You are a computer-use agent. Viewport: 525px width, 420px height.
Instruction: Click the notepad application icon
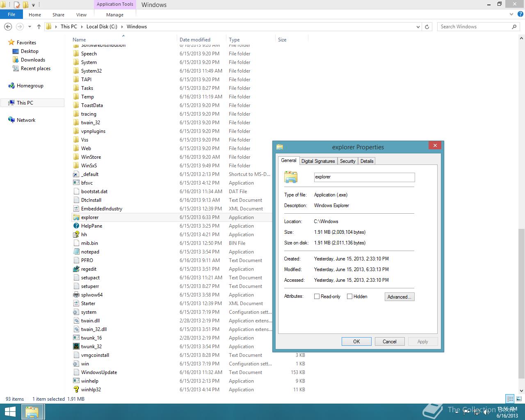tap(76, 252)
